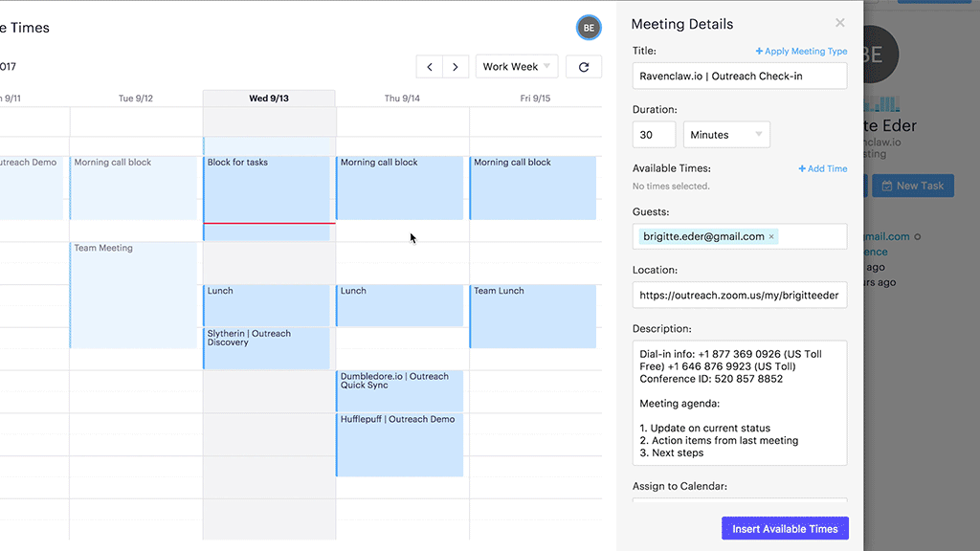980x551 pixels.
Task: Edit the meeting Title field
Action: 739,77
